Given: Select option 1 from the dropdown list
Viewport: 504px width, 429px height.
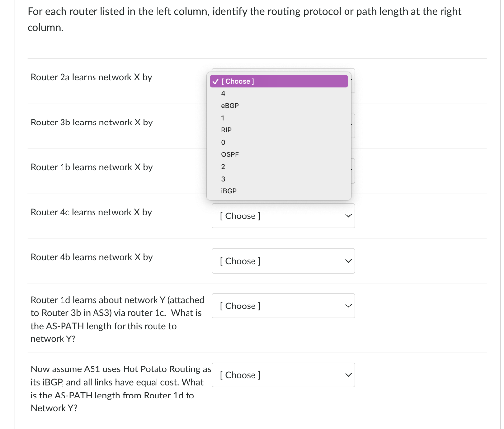Looking at the screenshot, I should tap(279, 118).
